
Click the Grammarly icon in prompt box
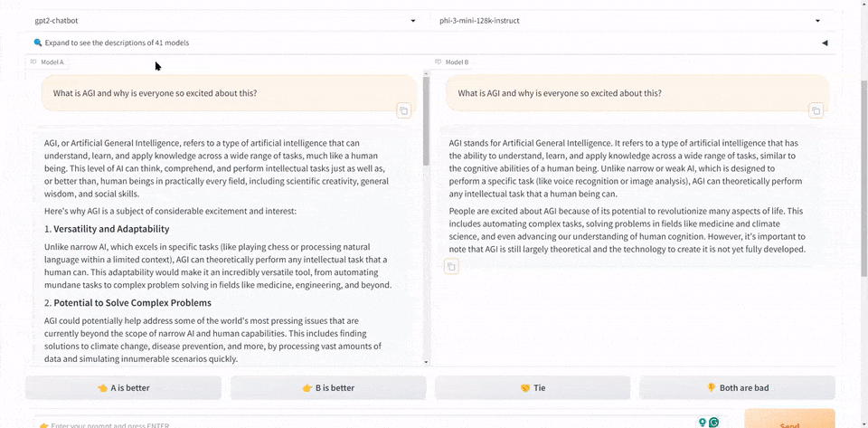click(x=714, y=423)
